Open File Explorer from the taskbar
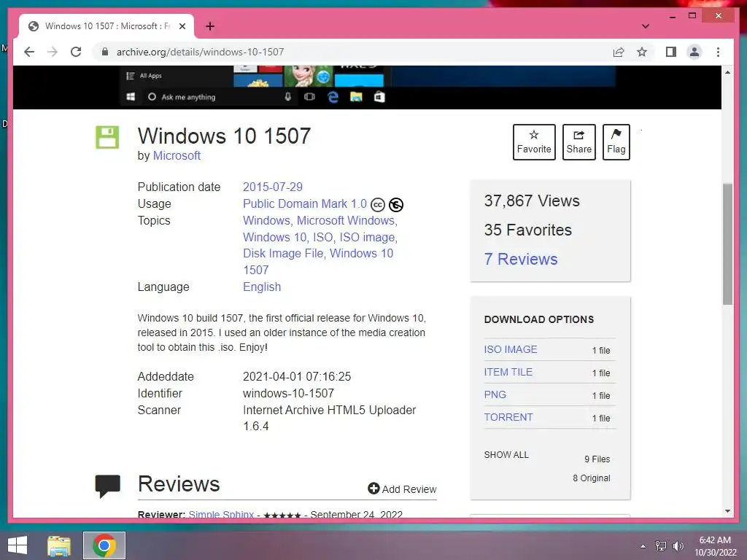Screen dimensions: 747x560 (x=59, y=545)
